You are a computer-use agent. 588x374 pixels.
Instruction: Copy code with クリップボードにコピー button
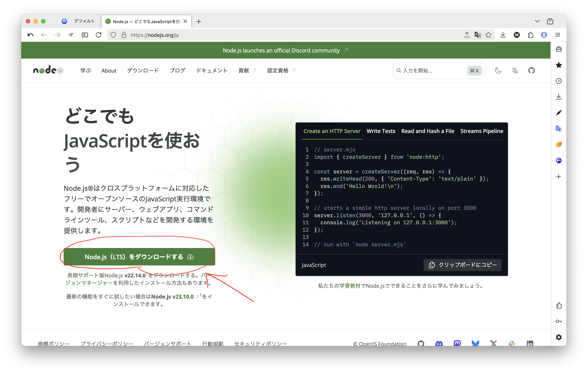pos(462,265)
